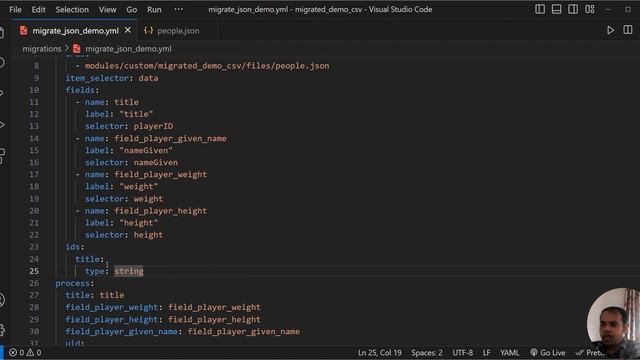Image resolution: width=640 pixels, height=360 pixels.
Task: Click the highlighted word string
Action: pyautogui.click(x=129, y=271)
